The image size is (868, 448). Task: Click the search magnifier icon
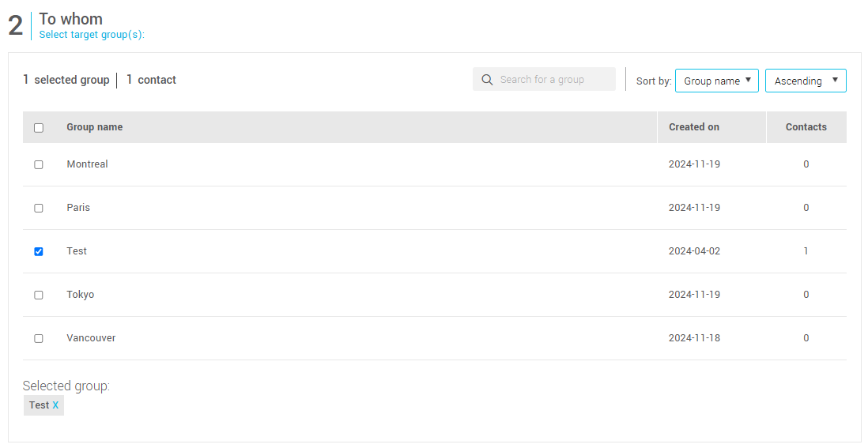tap(488, 80)
